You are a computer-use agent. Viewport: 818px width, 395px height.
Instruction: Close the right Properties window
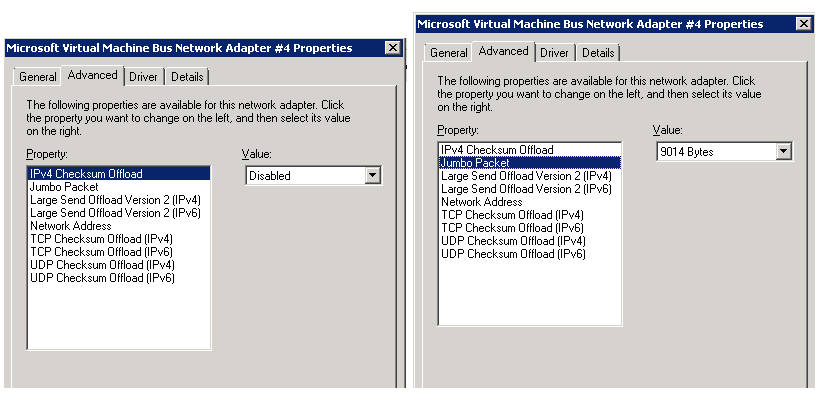803,24
